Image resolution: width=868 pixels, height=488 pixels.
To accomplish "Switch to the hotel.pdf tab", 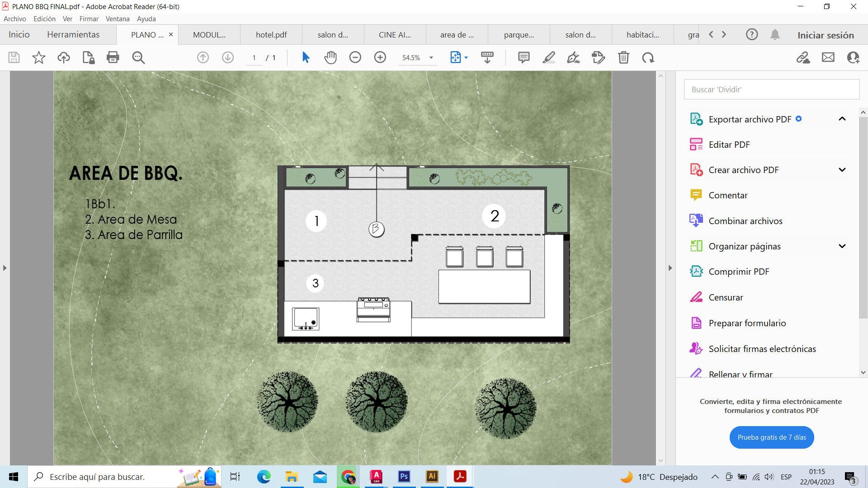I will (271, 35).
